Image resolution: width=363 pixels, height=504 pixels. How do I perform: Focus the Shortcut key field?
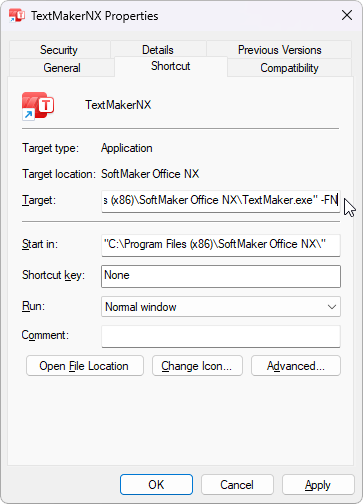pyautogui.click(x=221, y=276)
